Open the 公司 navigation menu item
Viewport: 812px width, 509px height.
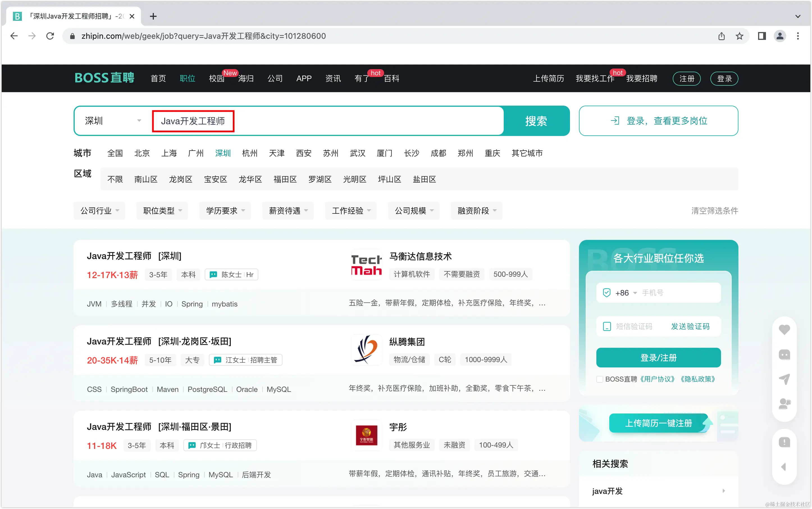(275, 78)
